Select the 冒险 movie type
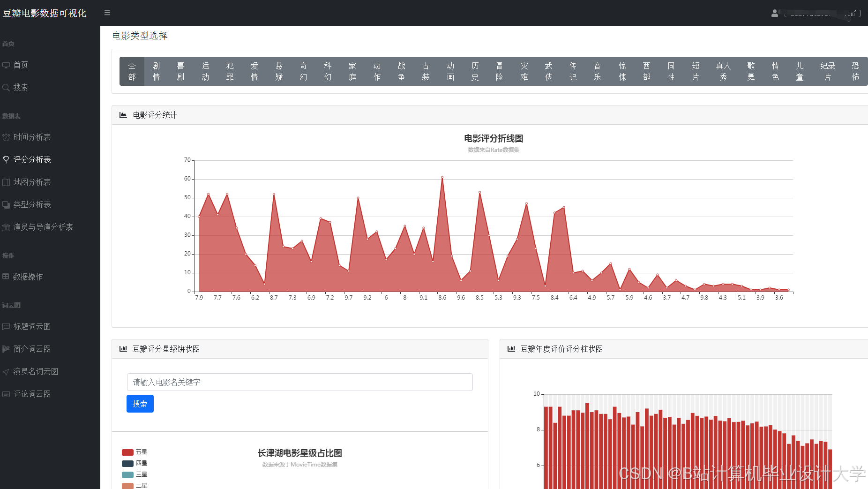Screen dimensions: 868x489 pos(500,71)
